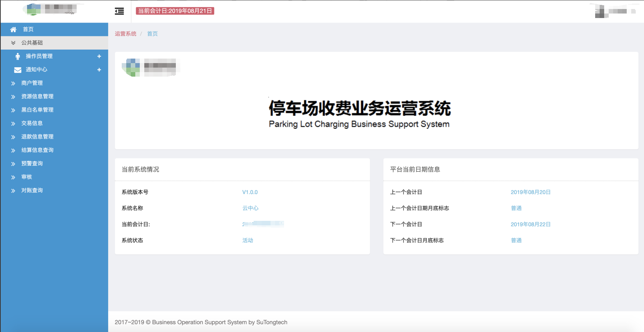The height and width of the screenshot is (332, 644).
Task: Click the footer SuTongtech copyright text
Action: click(x=201, y=322)
